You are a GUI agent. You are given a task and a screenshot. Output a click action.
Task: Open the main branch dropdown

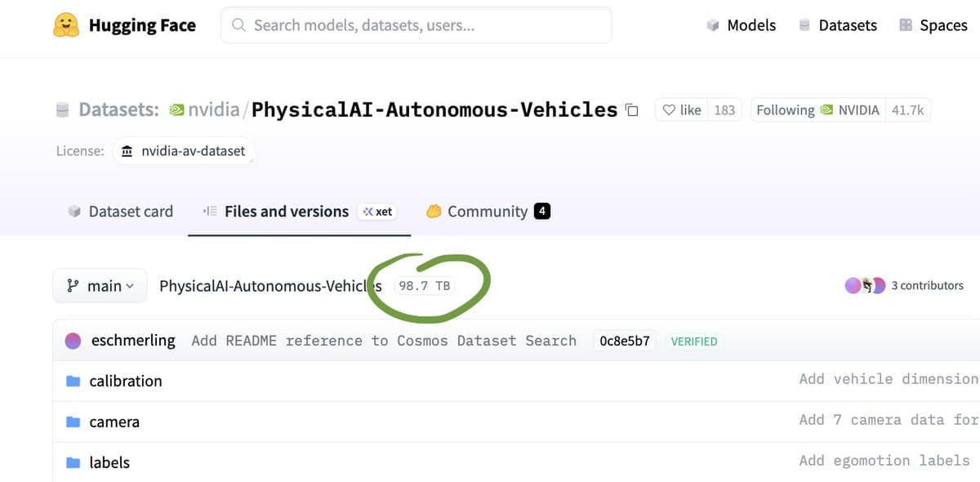(100, 286)
